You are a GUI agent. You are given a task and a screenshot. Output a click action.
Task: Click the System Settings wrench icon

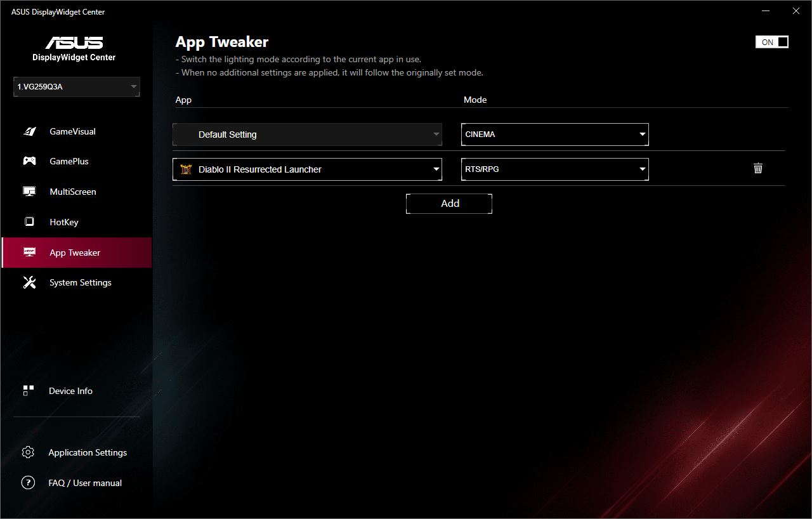(29, 282)
